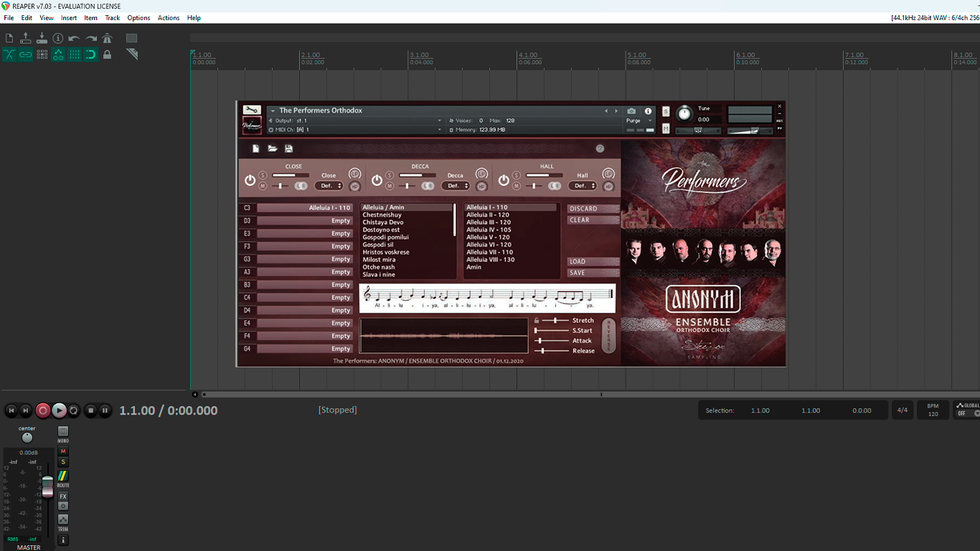
Task: Toggle ripple editing grid icon
Action: tap(42, 55)
